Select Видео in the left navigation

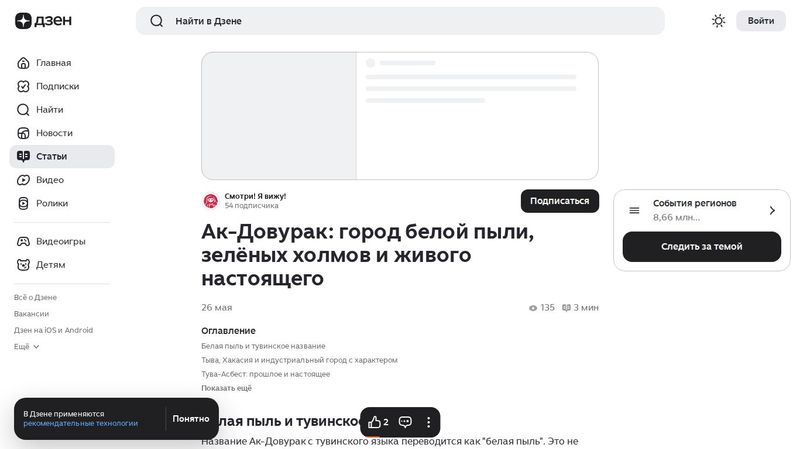(x=50, y=180)
